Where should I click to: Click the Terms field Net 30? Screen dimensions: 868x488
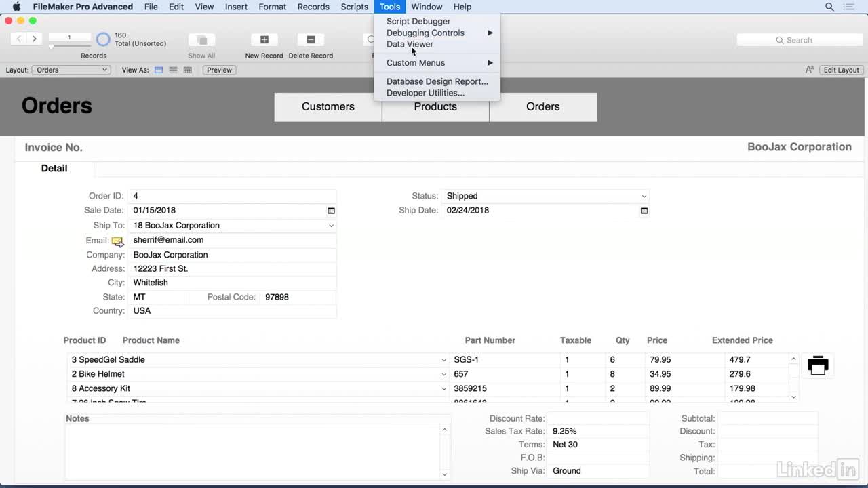click(598, 445)
